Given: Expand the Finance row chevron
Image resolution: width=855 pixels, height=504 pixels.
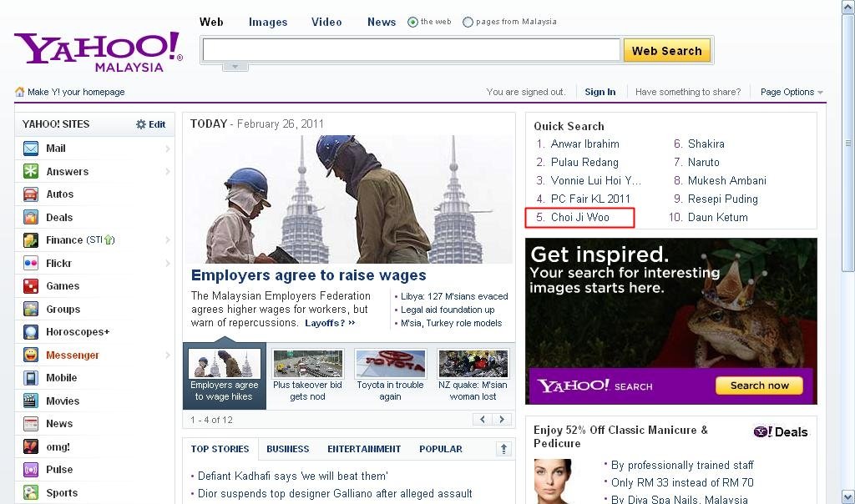Looking at the screenshot, I should (167, 240).
